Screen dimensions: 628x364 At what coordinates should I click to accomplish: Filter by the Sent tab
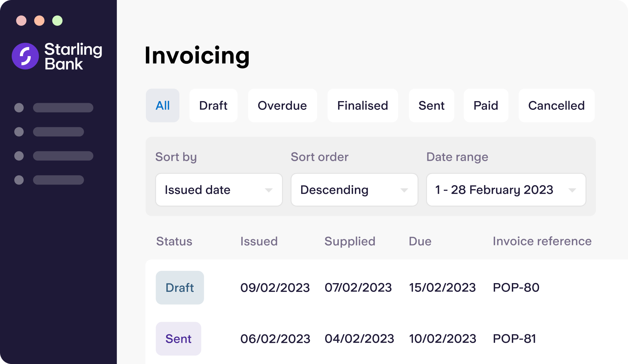click(431, 105)
